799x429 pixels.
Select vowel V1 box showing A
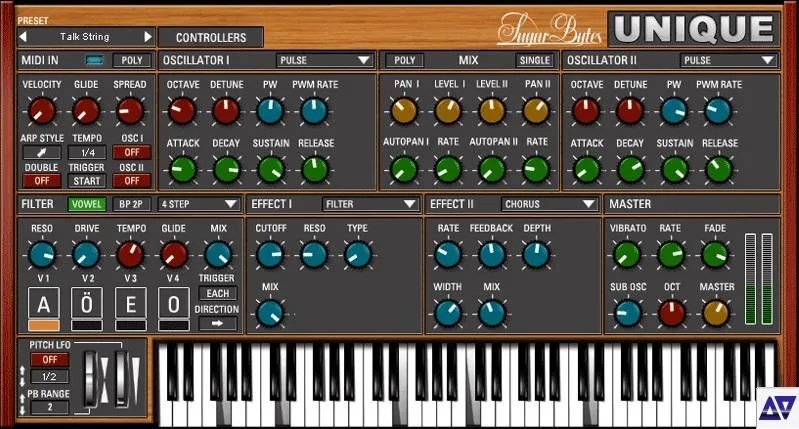(x=43, y=304)
